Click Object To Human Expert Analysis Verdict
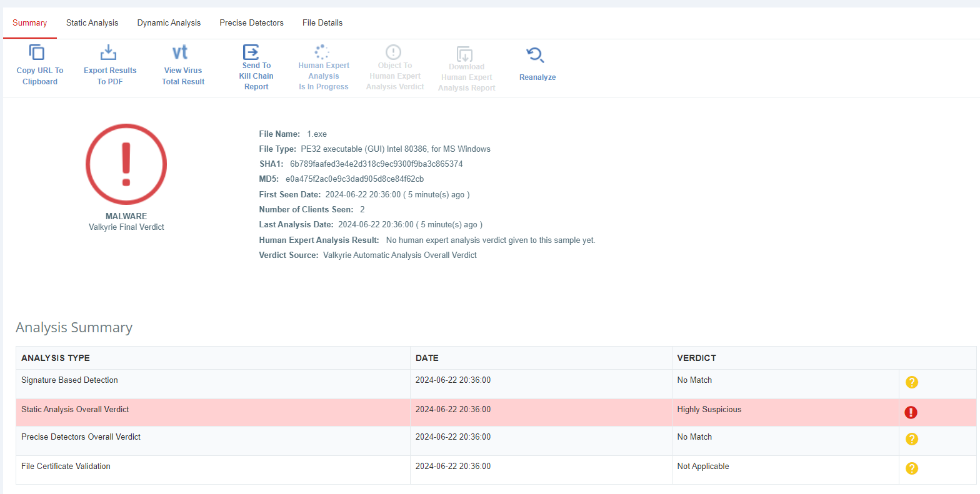980x494 pixels. [x=395, y=67]
